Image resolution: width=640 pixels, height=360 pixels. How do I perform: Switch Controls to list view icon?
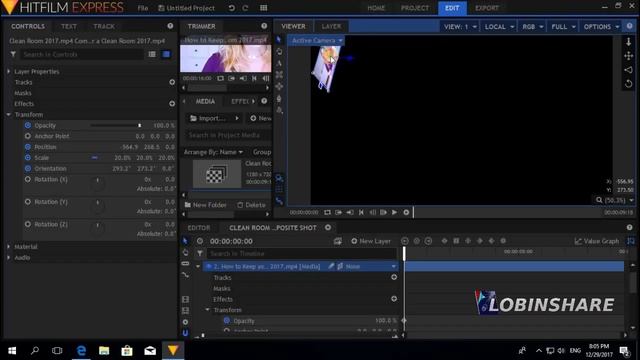pyautogui.click(x=152, y=54)
